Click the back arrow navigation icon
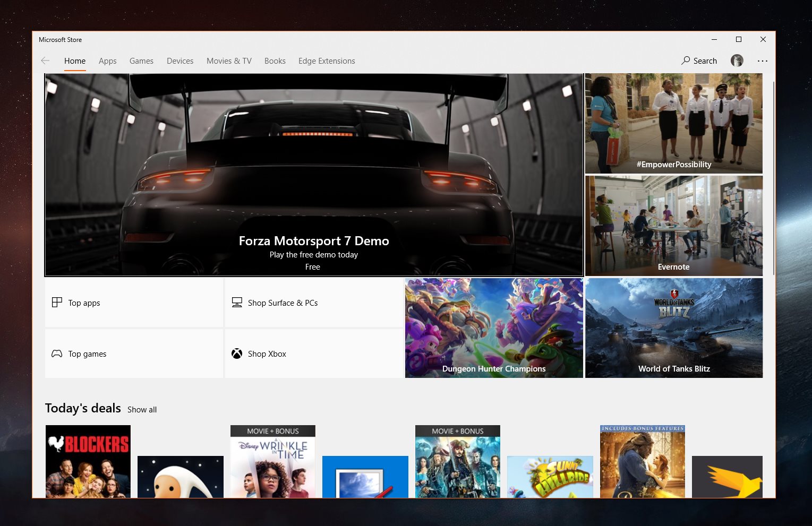812x526 pixels. pyautogui.click(x=45, y=61)
